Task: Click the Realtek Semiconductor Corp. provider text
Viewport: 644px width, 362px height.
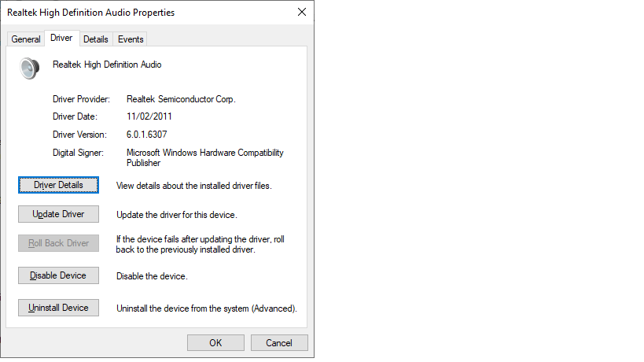Action: (x=181, y=99)
